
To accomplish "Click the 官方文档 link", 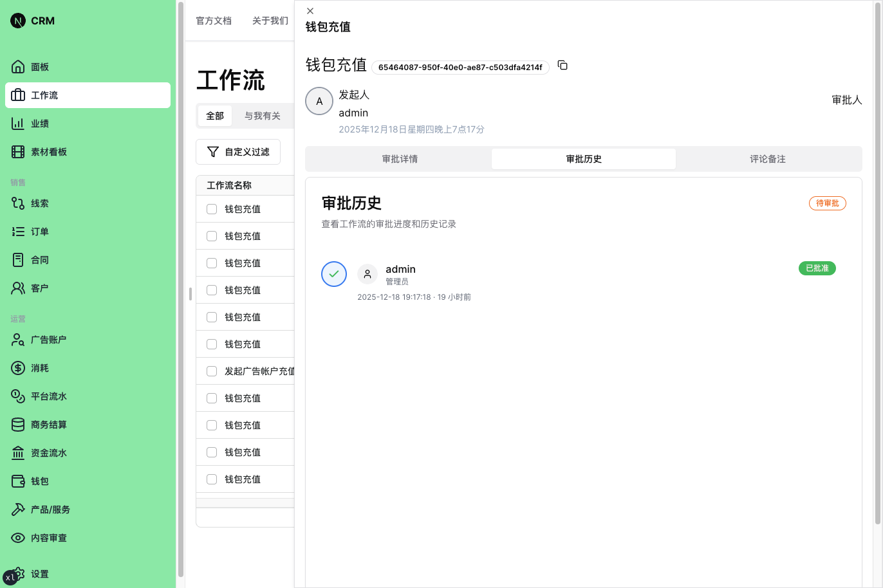I will [x=214, y=21].
